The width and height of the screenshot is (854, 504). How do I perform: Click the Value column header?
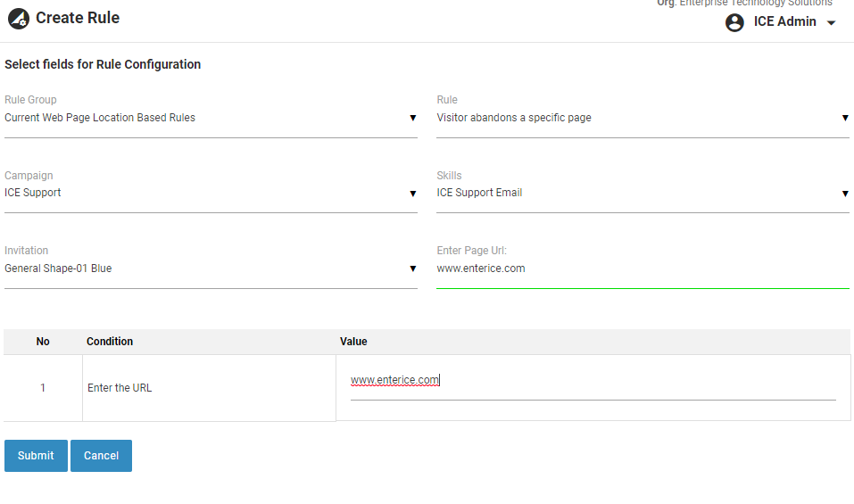tap(353, 342)
